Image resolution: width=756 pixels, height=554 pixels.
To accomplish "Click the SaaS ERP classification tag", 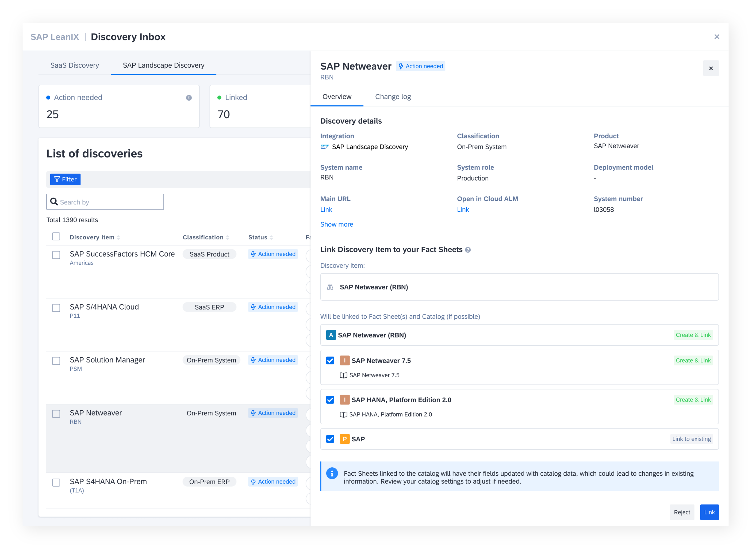I will (x=209, y=307).
